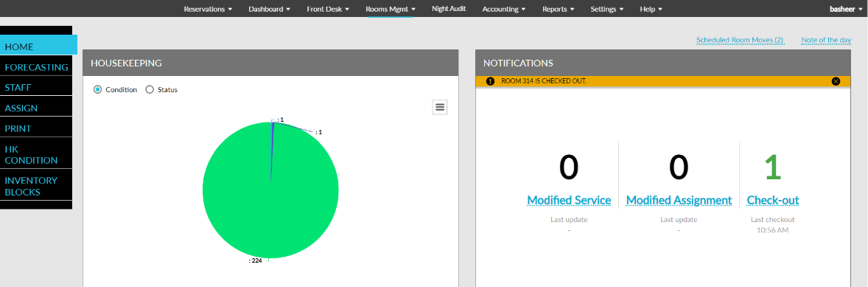Expand the Accounting menu
868x287 pixels.
point(504,9)
